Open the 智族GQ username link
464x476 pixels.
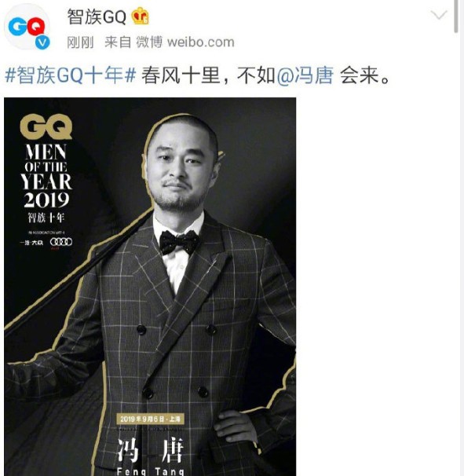coord(97,16)
